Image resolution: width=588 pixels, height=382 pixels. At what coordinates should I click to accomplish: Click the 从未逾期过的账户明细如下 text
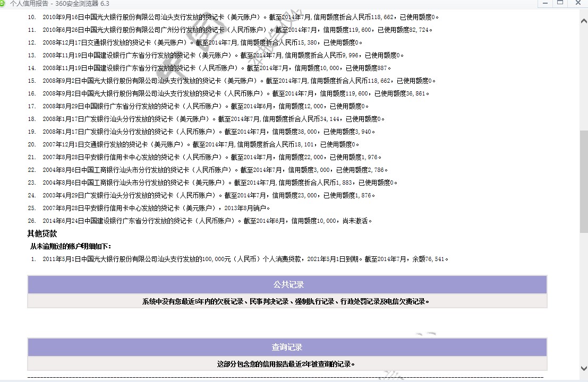click(x=71, y=246)
